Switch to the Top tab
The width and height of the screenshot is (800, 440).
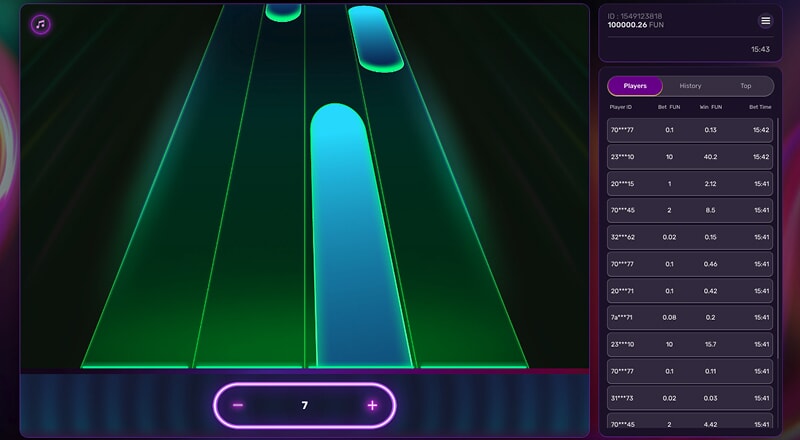click(x=746, y=86)
